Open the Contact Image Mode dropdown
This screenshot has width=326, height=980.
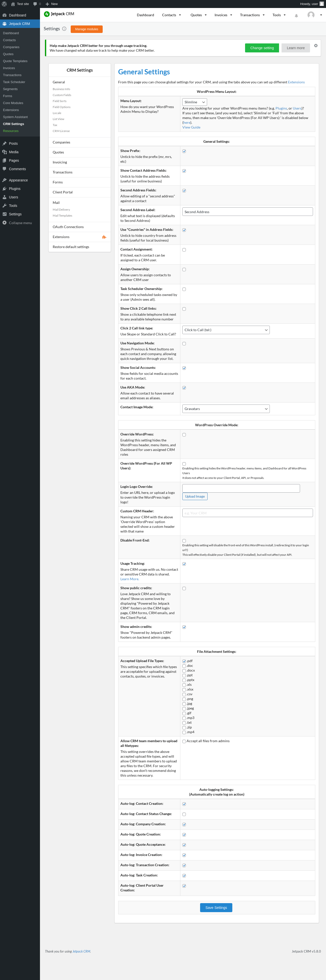[226, 409]
